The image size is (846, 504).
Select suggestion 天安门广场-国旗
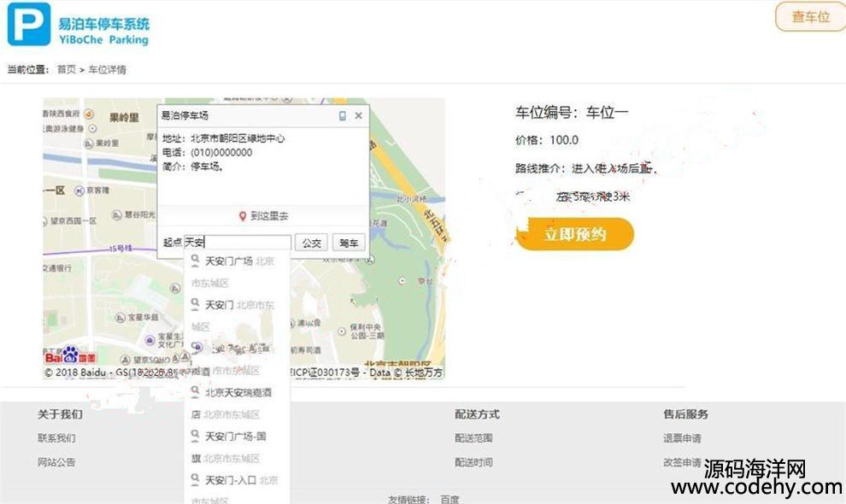[x=238, y=446]
